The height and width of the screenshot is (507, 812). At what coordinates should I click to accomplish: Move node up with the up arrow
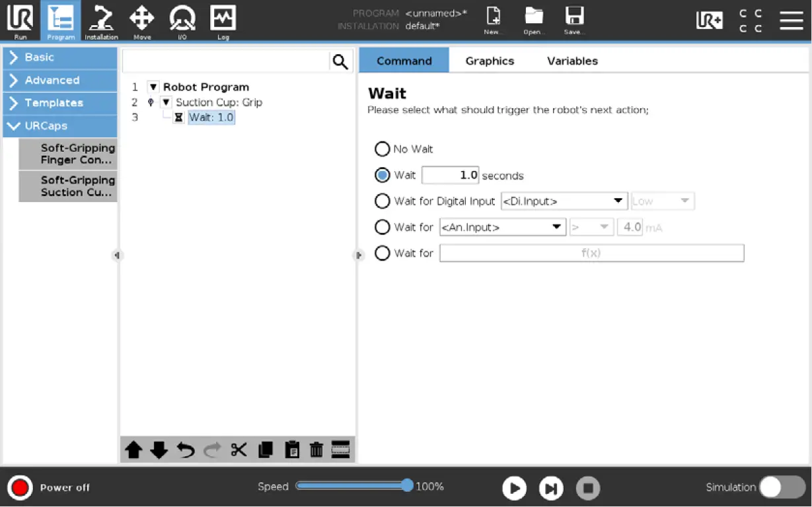tap(133, 450)
